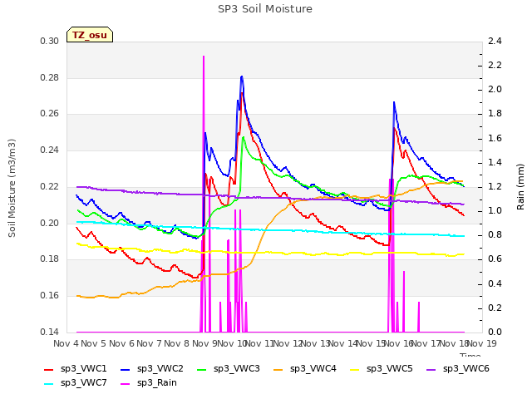Click the magenta sp3_Rain legend color marker

tap(126, 384)
